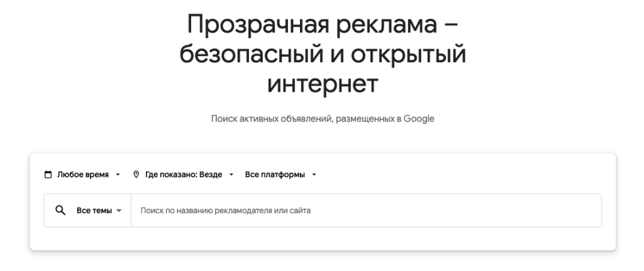
Task: Click the word "интернет" in the heading
Action: (x=322, y=82)
